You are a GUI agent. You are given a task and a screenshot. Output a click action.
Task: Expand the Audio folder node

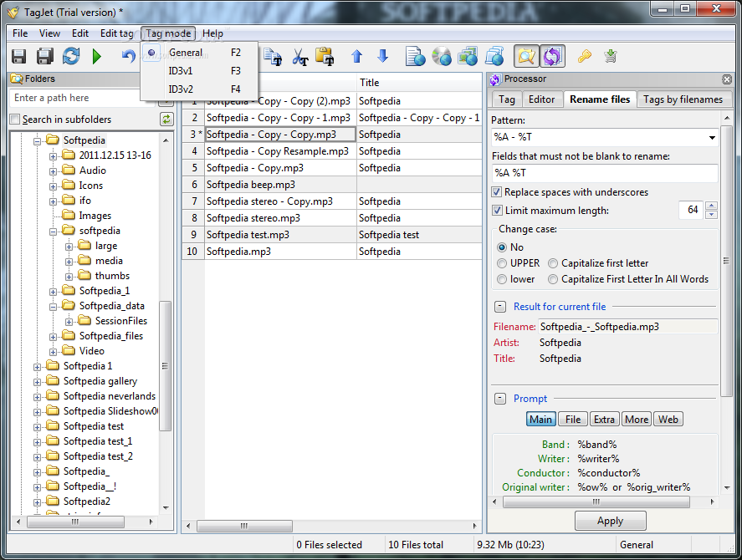(53, 171)
